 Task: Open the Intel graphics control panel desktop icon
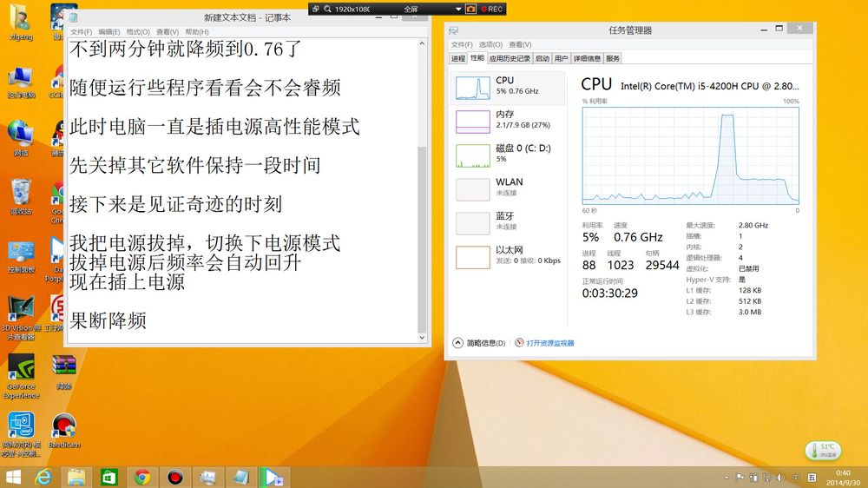pyautogui.click(x=21, y=434)
